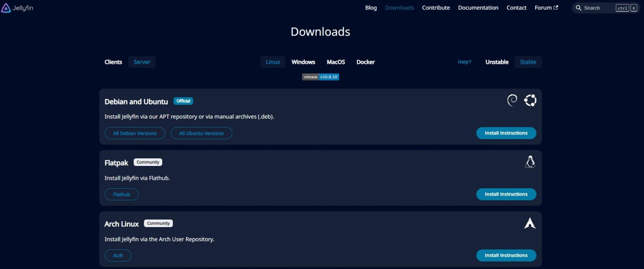Screen dimensions: 644x269
Task: Click the Ubuntu circle icon
Action: [530, 100]
